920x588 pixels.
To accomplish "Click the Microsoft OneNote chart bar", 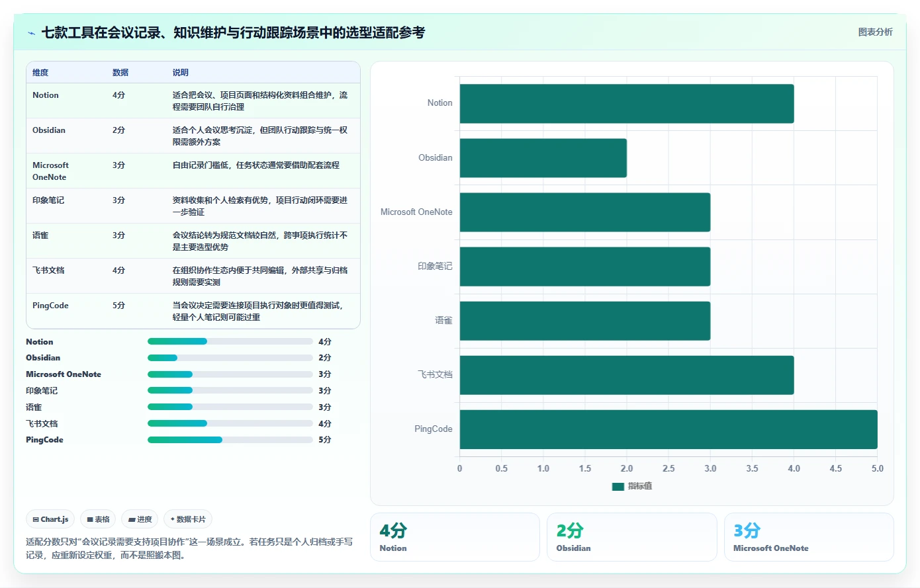I will tap(585, 212).
